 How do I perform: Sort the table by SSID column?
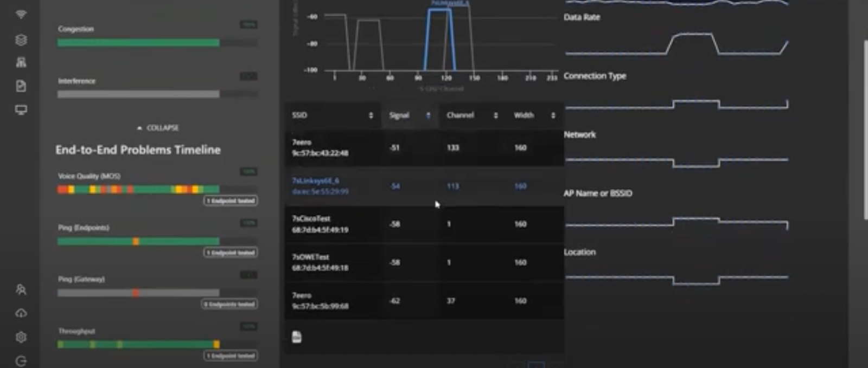point(371,115)
